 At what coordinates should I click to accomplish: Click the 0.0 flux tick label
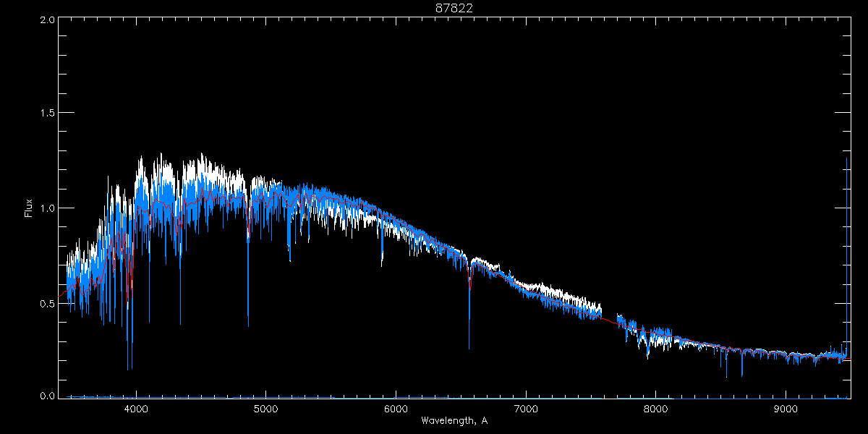tap(47, 396)
